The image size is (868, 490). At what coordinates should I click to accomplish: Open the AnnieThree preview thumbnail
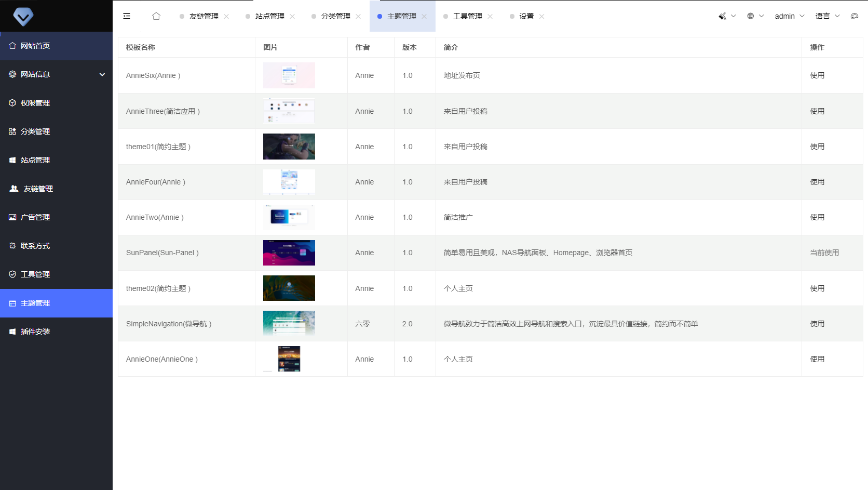(289, 111)
